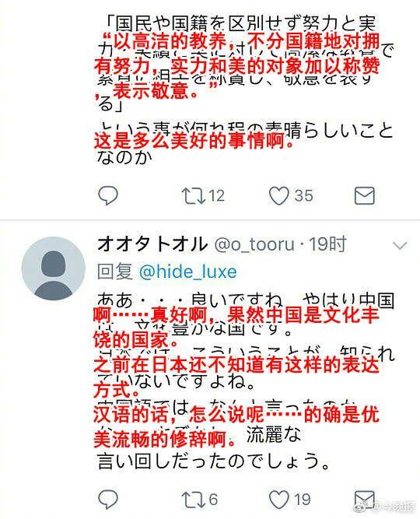
Task: Open the オオタトオル display name profile
Action: (x=152, y=245)
